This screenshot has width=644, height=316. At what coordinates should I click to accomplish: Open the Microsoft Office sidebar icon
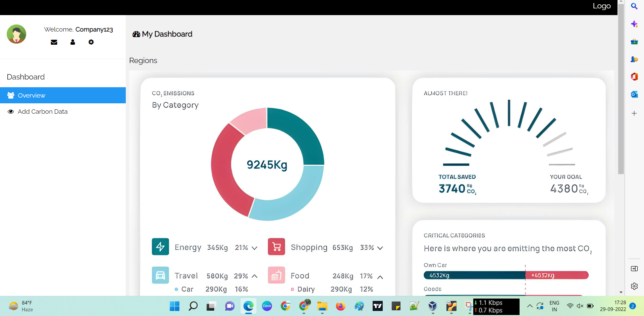(634, 77)
